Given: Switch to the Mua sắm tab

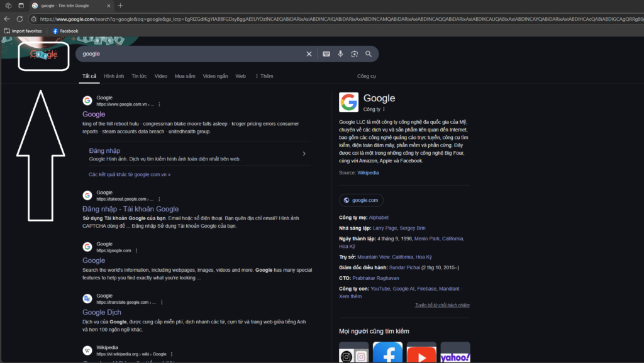Looking at the screenshot, I should (185, 76).
